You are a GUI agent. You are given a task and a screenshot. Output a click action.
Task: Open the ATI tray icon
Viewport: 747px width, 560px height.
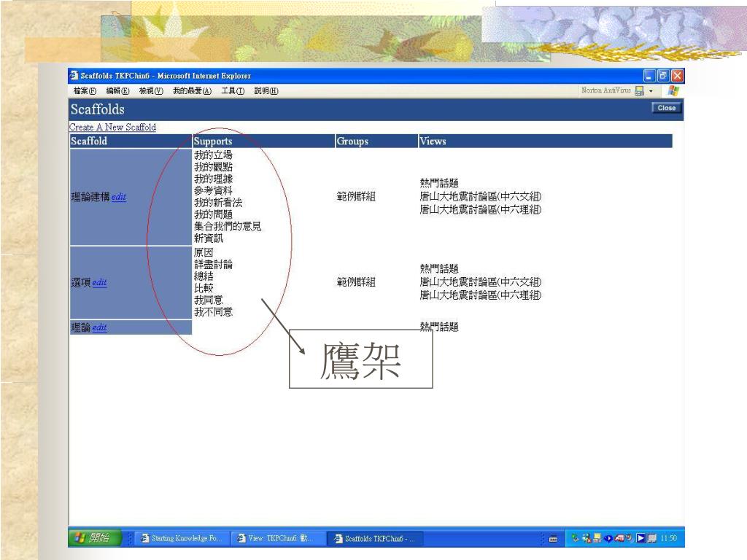pos(619,538)
